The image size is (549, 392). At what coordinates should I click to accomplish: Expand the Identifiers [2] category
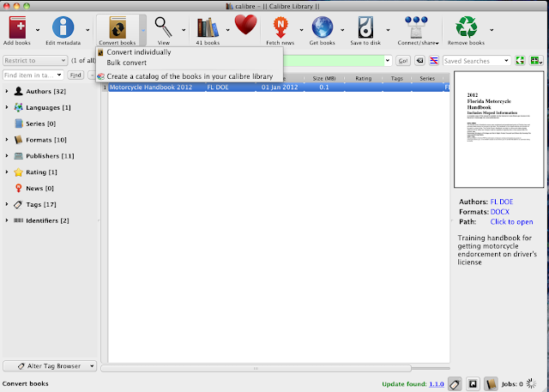(6, 220)
